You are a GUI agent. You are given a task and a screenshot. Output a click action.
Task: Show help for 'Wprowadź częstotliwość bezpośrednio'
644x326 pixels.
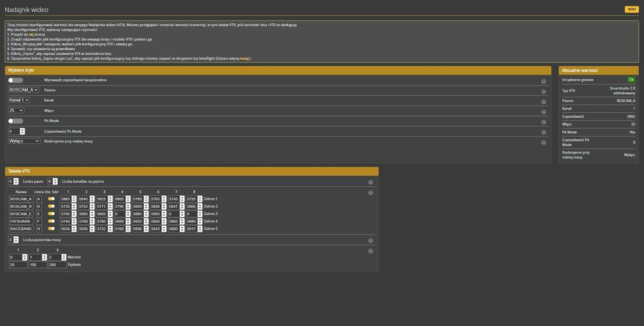tap(544, 81)
